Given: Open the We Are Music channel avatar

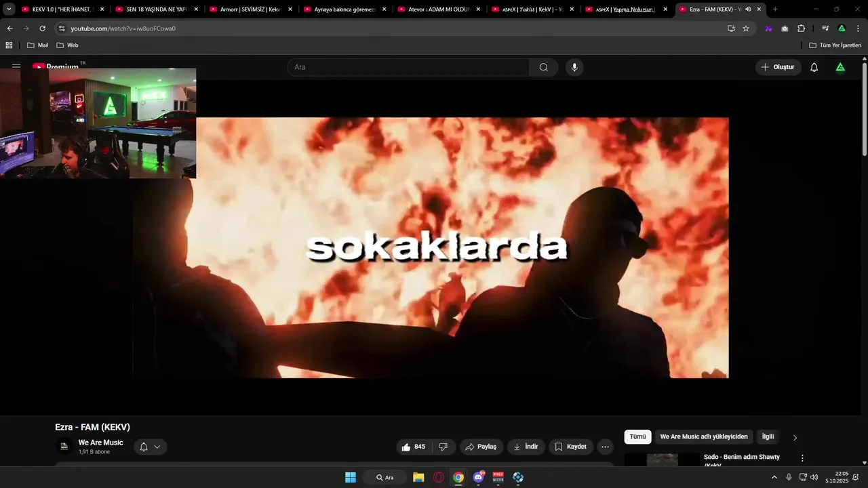Looking at the screenshot, I should (x=64, y=447).
